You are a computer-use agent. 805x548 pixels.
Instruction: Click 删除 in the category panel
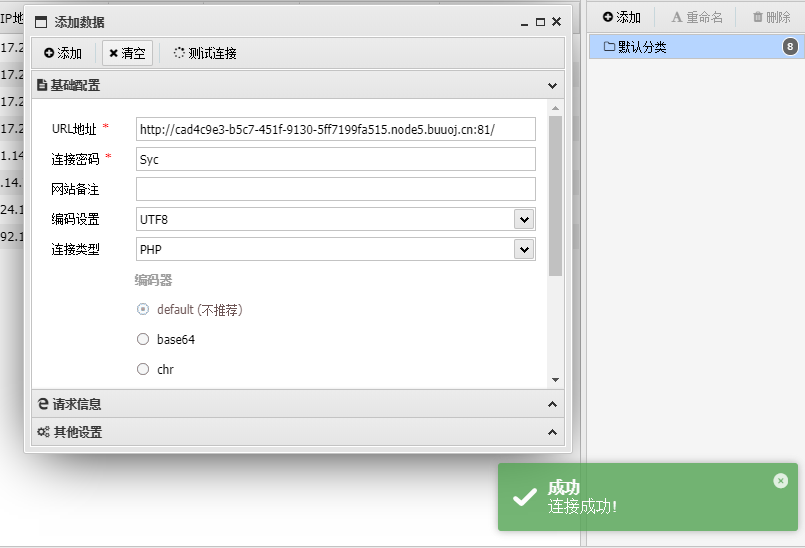click(772, 17)
